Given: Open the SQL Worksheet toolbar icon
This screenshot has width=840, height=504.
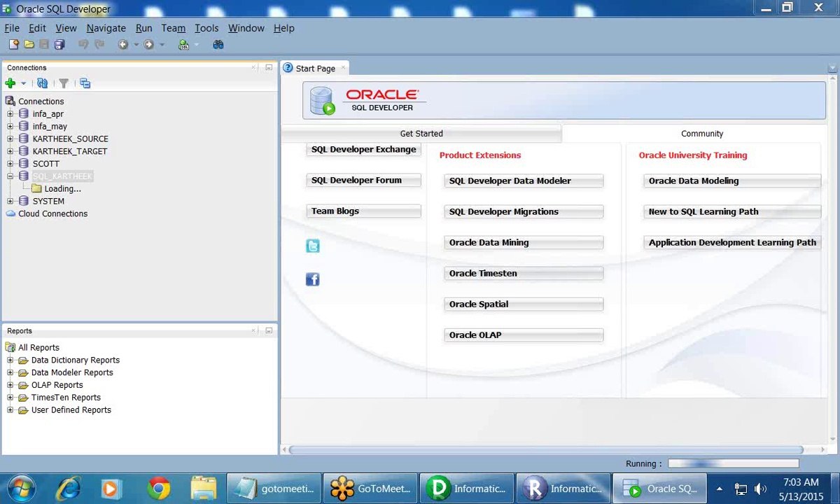Looking at the screenshot, I should pos(183,44).
